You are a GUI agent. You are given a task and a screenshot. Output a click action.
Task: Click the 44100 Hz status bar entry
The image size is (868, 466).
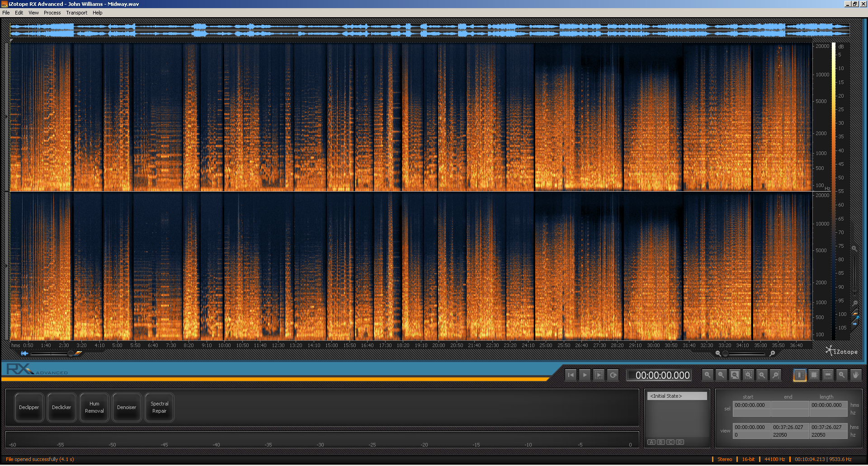[x=774, y=459]
